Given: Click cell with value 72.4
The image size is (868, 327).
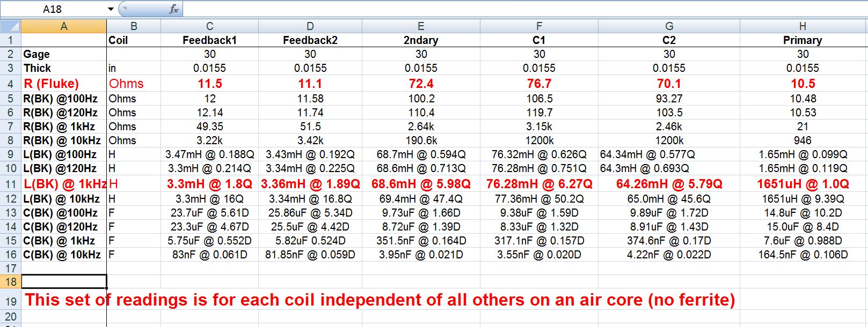Looking at the screenshot, I should 421,84.
